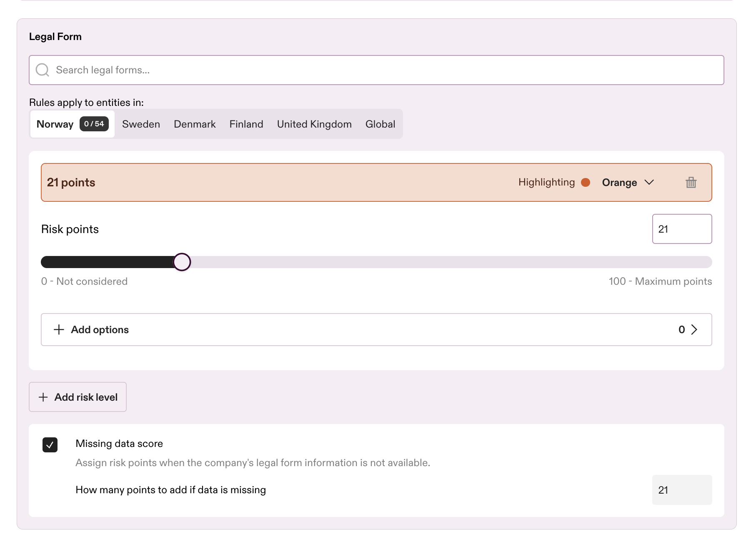Click '0 - Not considered' label

(84, 281)
